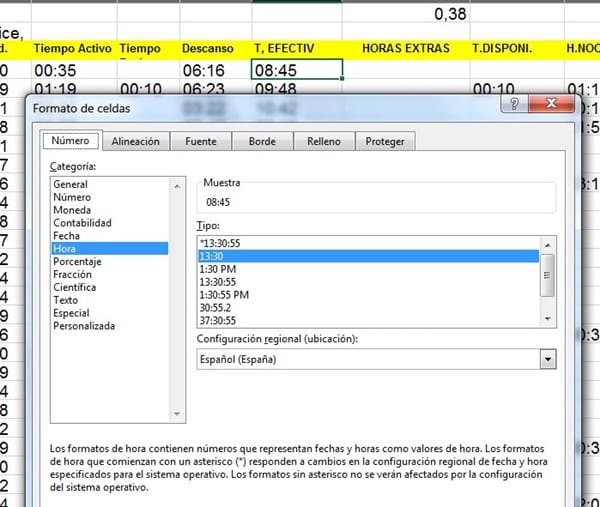Click the Descanso header cell
Image resolution: width=600 pixels, height=507 pixels.
pos(215,49)
